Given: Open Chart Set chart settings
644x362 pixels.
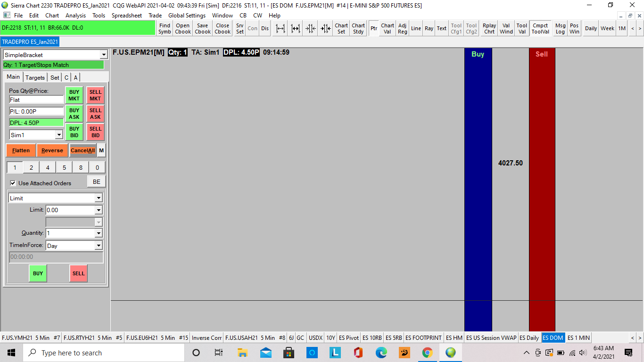Looking at the screenshot, I should 341,28.
